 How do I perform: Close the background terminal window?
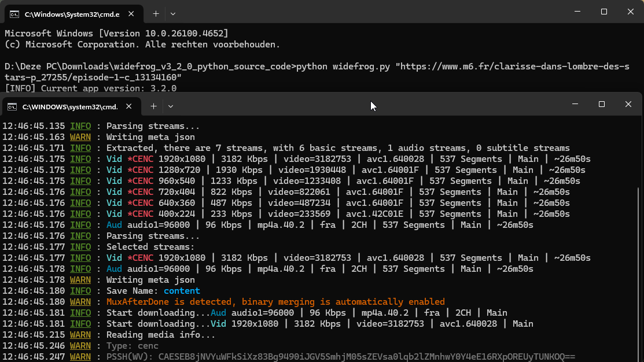point(631,12)
